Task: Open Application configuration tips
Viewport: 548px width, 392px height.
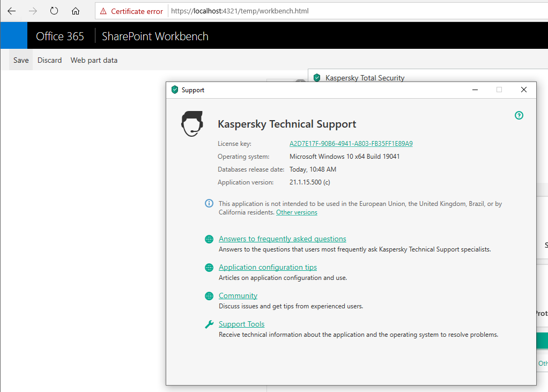Action: coord(268,267)
